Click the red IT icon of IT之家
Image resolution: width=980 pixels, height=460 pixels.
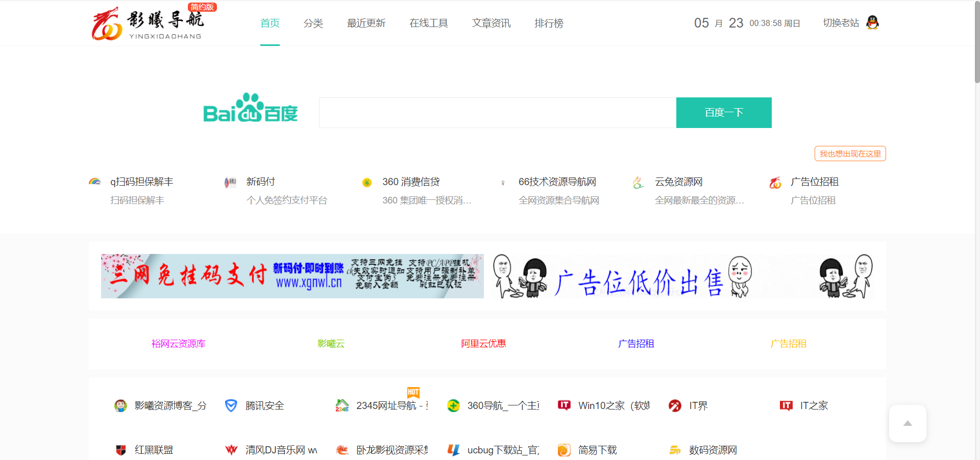click(x=786, y=405)
